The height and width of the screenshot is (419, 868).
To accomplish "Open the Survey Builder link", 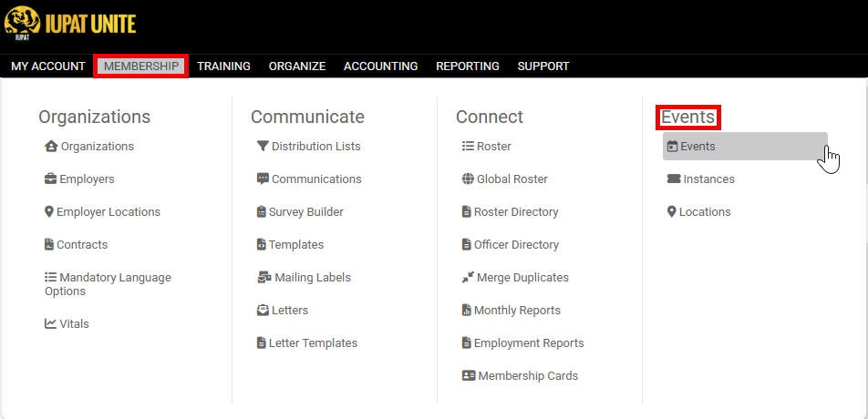I will point(306,211).
